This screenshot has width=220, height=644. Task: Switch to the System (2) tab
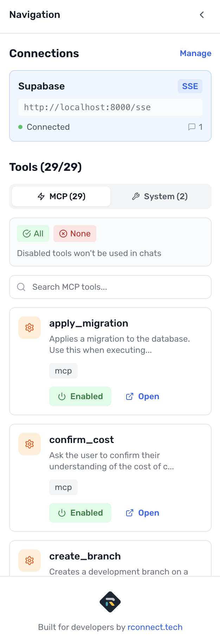[x=160, y=196]
